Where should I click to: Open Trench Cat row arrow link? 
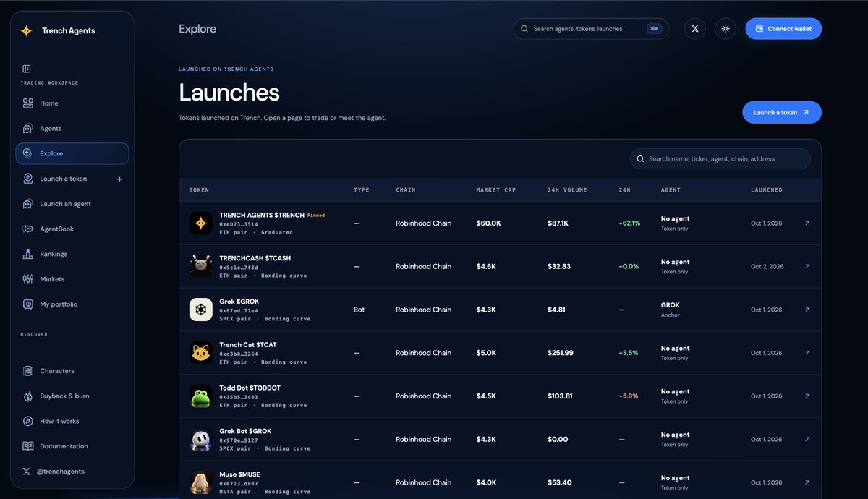807,353
